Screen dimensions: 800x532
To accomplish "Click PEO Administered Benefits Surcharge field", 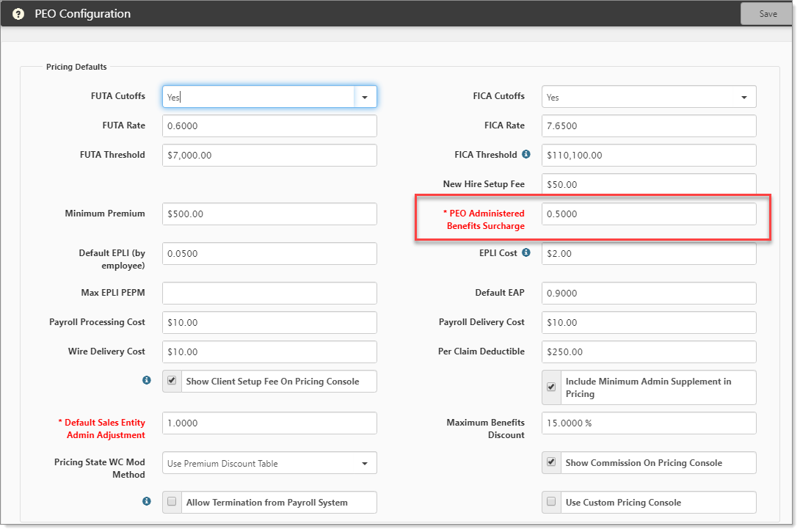I will point(649,214).
